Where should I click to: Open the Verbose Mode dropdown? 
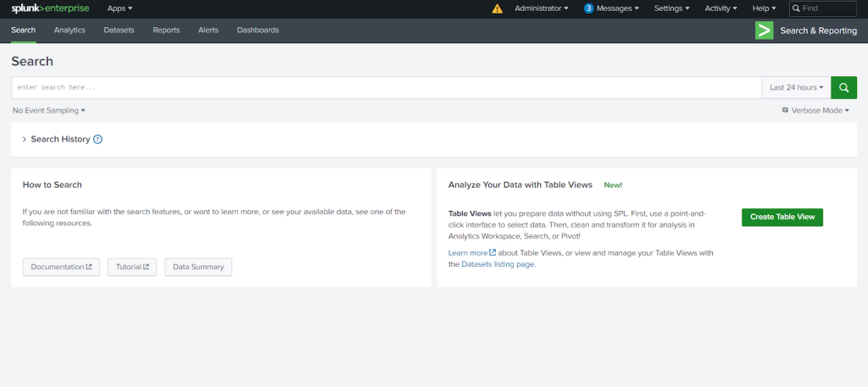[815, 111]
